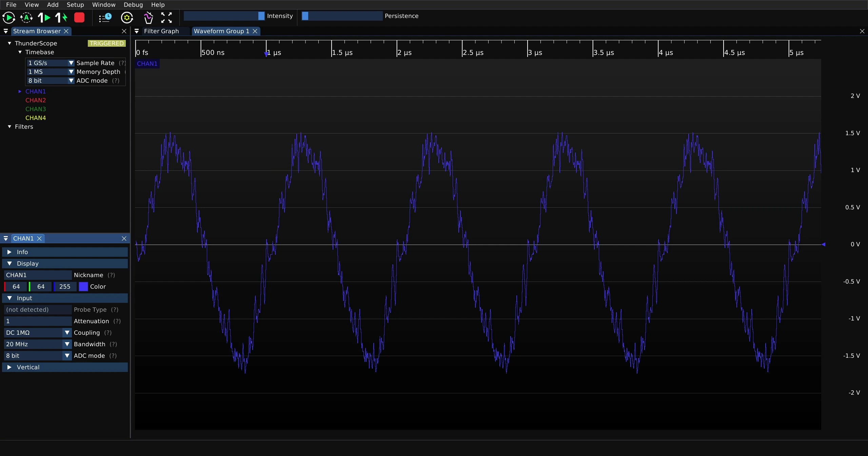Open the Sample Rate dropdown

click(x=50, y=63)
